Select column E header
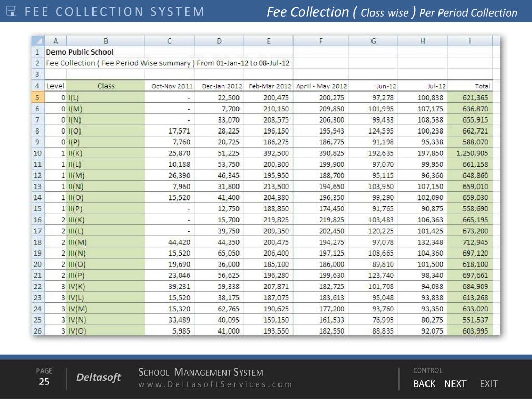The height and width of the screenshot is (399, 532). click(x=269, y=41)
